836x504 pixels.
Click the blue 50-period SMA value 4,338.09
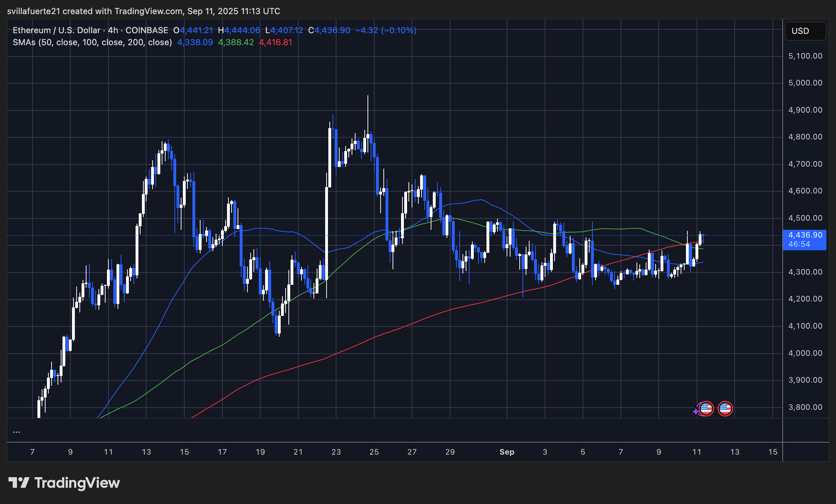coord(195,42)
